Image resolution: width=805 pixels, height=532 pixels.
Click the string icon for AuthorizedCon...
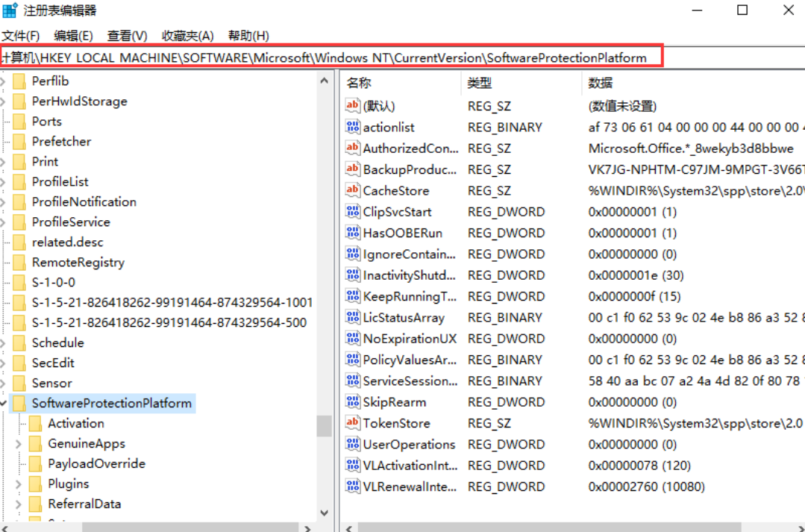(x=353, y=148)
